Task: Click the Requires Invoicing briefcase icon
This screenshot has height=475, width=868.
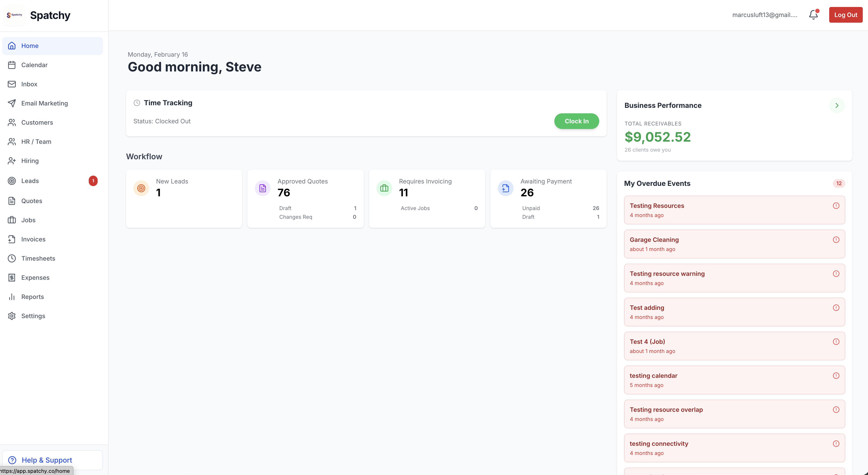Action: point(384,188)
